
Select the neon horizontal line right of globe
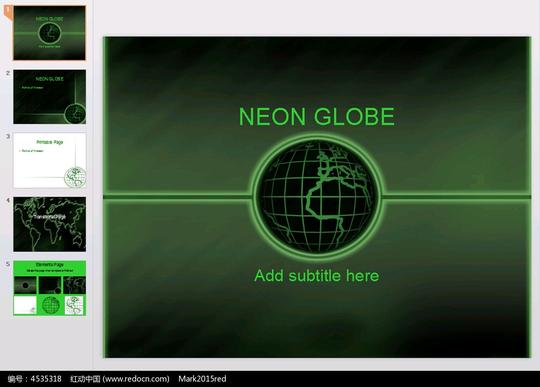[457, 197]
